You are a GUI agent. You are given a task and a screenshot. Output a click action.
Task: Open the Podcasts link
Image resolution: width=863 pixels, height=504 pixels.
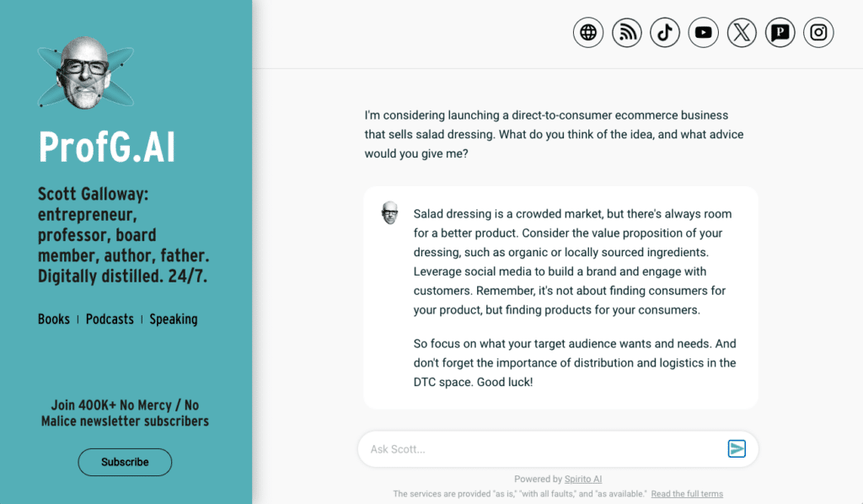[x=110, y=319]
